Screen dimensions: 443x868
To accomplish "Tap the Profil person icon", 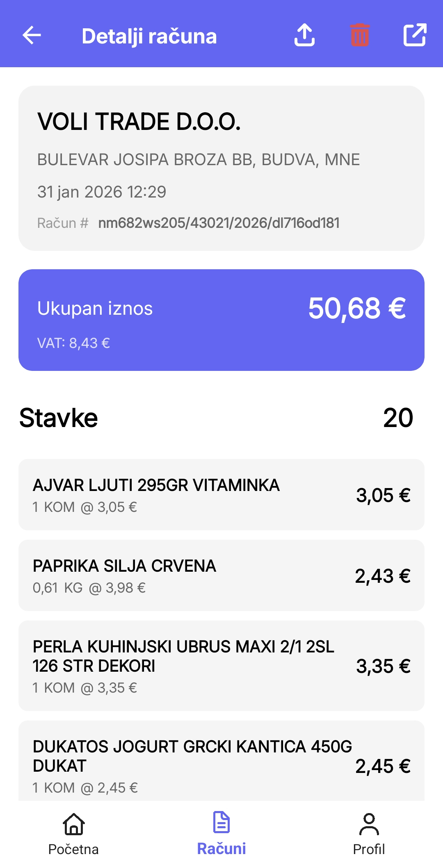I will tap(369, 824).
